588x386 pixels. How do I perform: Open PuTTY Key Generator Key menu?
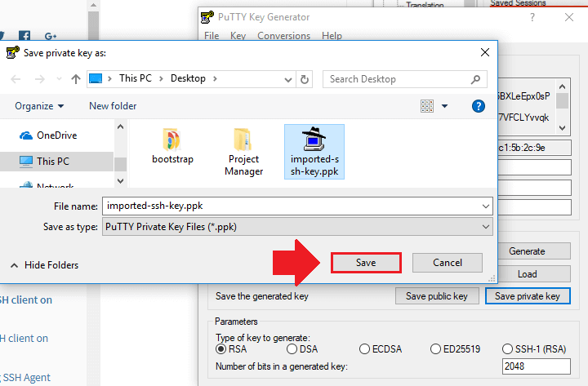pyautogui.click(x=238, y=36)
